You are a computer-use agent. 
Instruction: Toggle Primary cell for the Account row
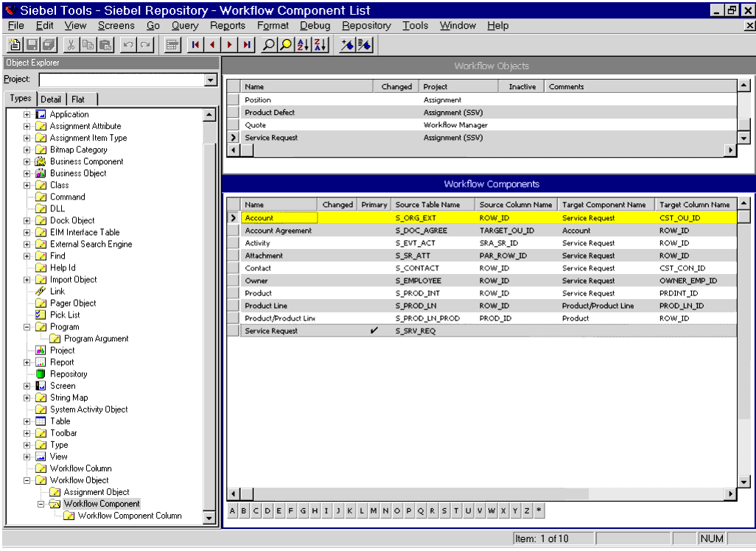tap(374, 218)
